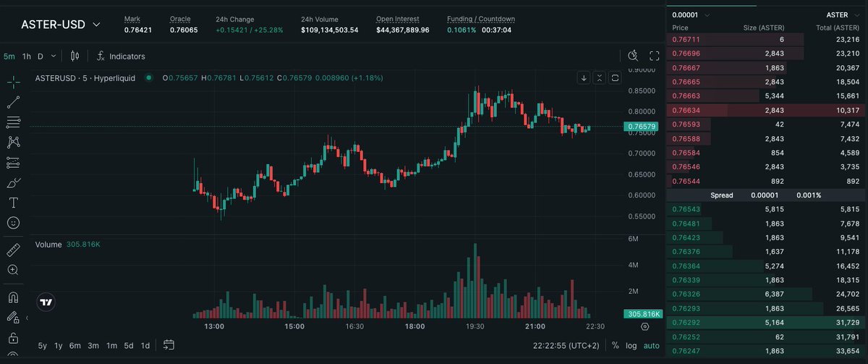
Task: Click the TradingView logo badge
Action: click(46, 302)
